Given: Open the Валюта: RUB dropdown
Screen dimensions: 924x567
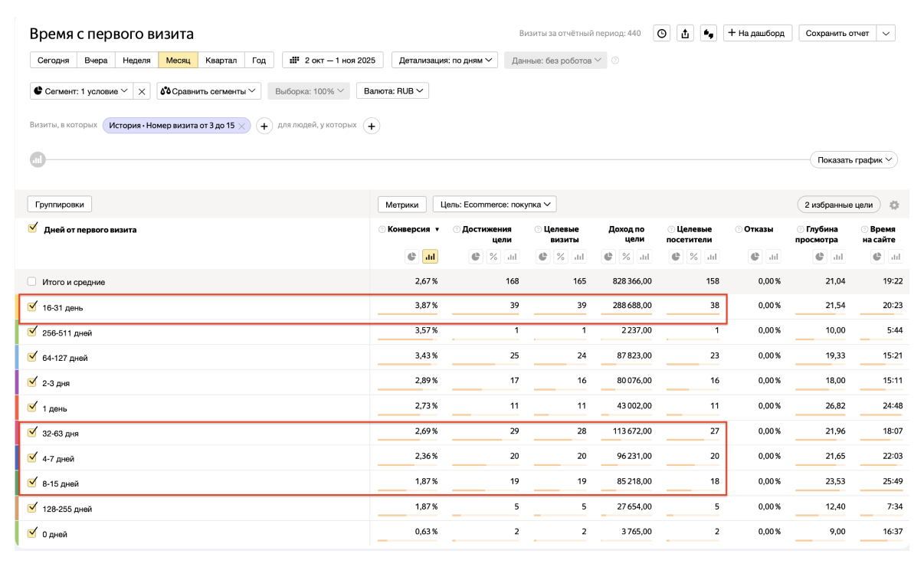Looking at the screenshot, I should 392,90.
